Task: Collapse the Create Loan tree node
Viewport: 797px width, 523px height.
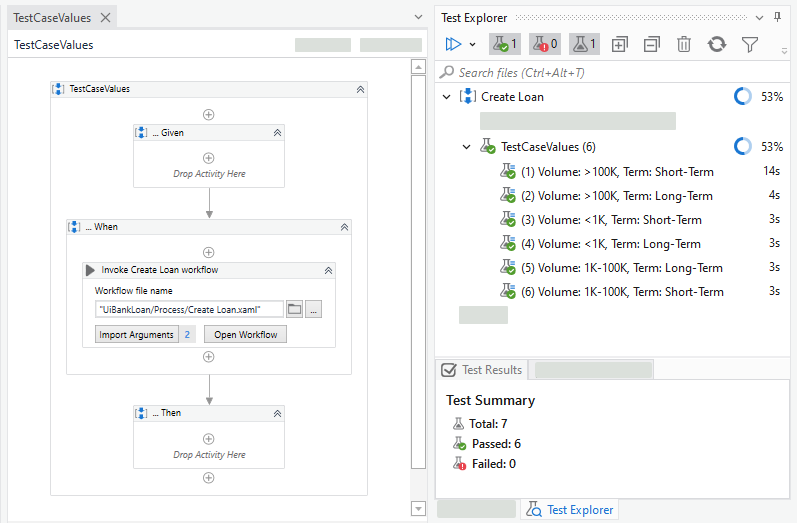Action: 446,97
